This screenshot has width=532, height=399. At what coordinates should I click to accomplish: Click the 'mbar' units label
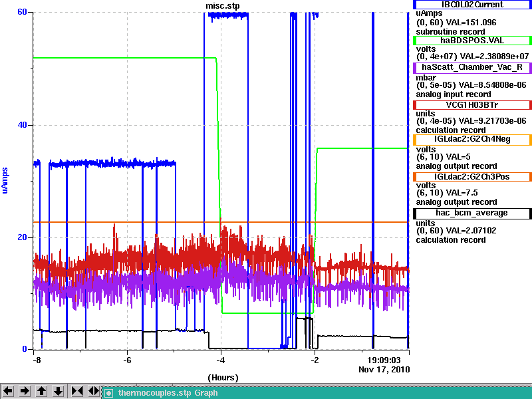tap(426, 78)
